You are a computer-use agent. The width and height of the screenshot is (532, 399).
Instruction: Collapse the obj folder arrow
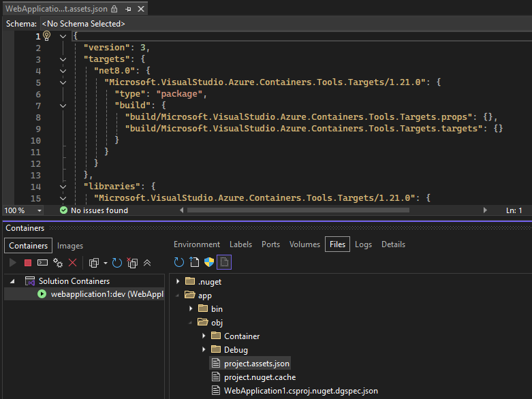point(190,322)
